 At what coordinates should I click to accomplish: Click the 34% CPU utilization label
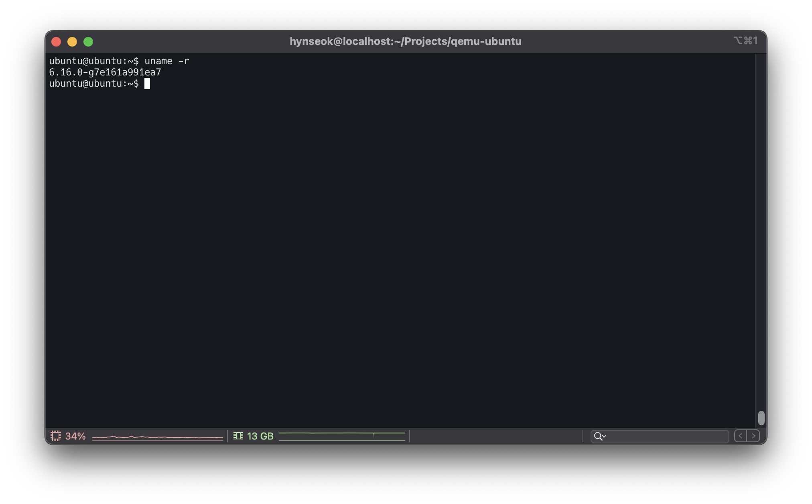[x=75, y=436]
